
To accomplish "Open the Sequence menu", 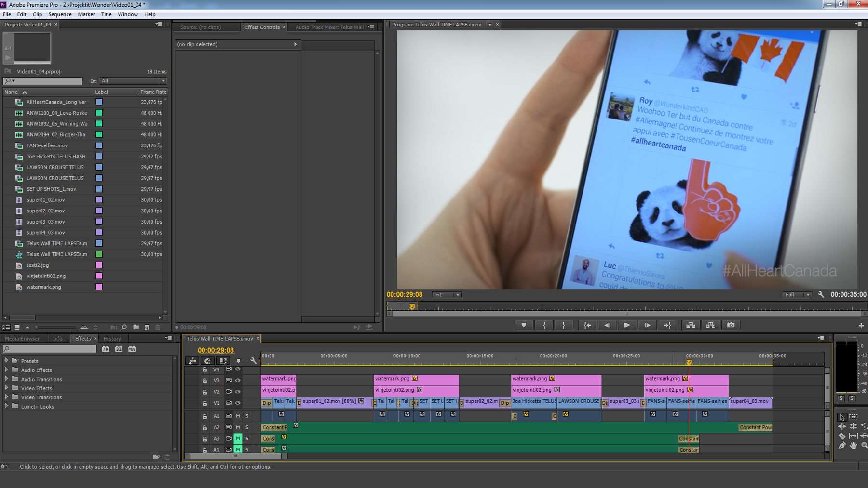I will tap(60, 14).
